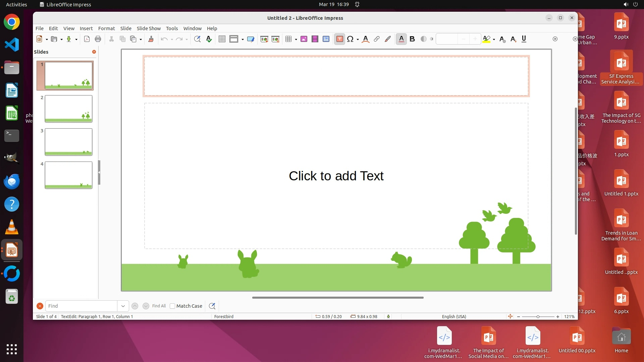Select slide 3 thumbnail in the Slides panel
Image resolution: width=644 pixels, height=362 pixels.
click(68, 142)
